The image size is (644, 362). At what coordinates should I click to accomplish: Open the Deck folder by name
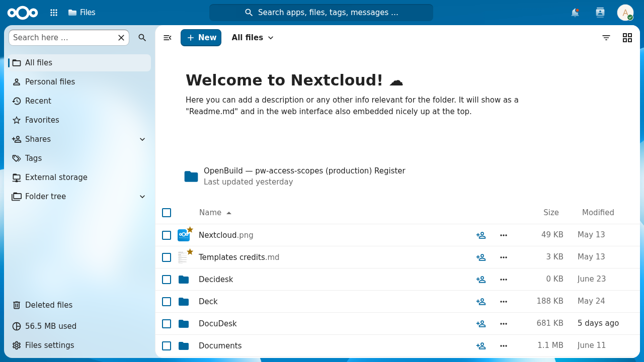pyautogui.click(x=208, y=302)
